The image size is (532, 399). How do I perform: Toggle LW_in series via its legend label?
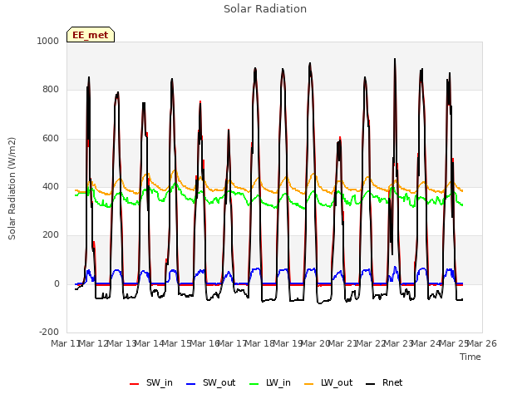pyautogui.click(x=278, y=382)
